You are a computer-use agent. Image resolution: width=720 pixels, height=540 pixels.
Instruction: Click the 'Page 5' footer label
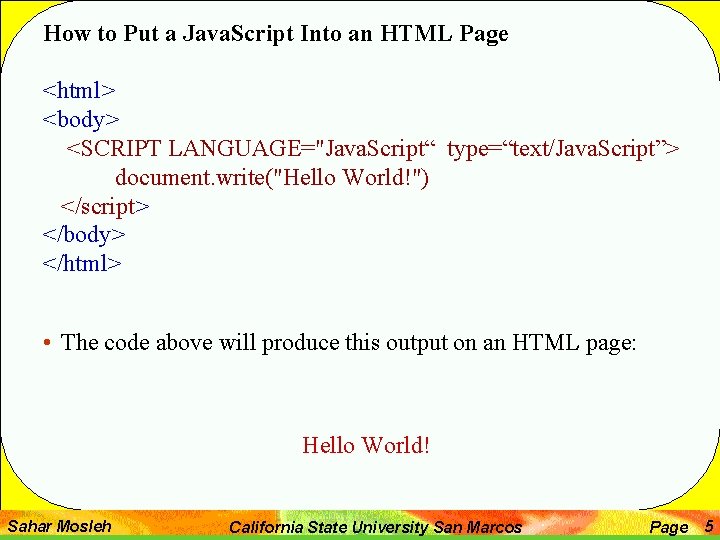[681, 527]
